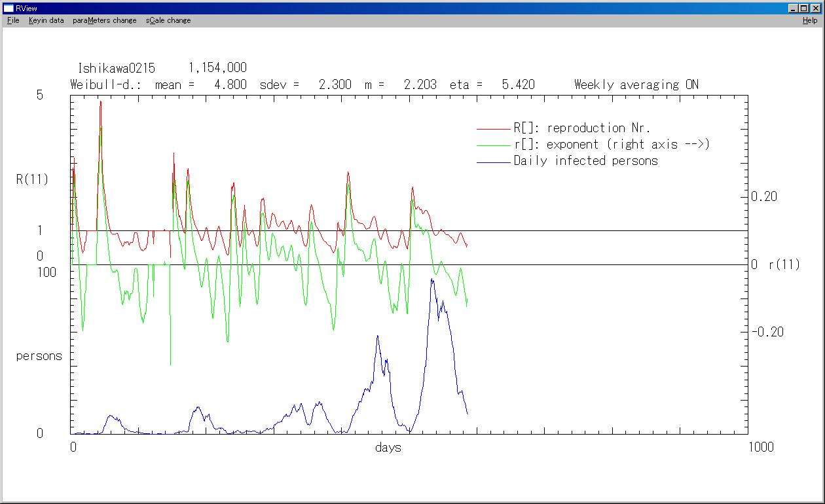Click the 'Daily infected persons' legend text
The width and height of the screenshot is (825, 504).
coord(585,160)
